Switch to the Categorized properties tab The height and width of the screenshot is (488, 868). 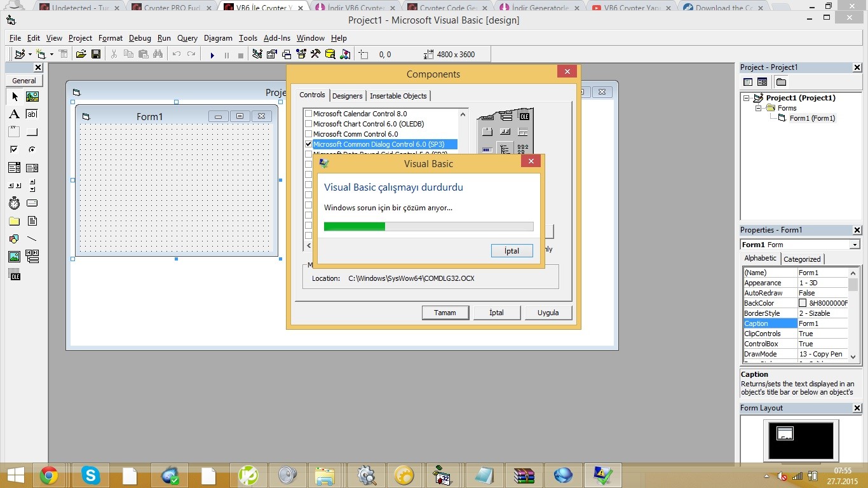click(x=802, y=259)
